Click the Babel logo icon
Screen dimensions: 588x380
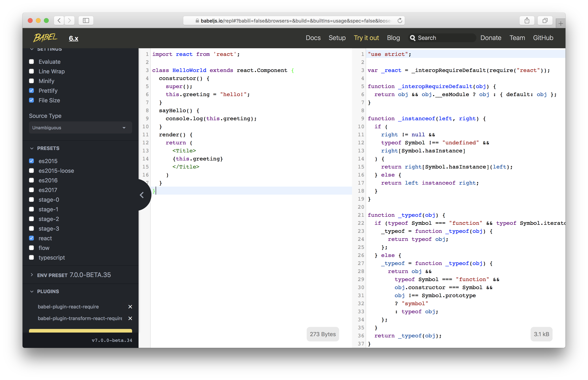pyautogui.click(x=45, y=38)
